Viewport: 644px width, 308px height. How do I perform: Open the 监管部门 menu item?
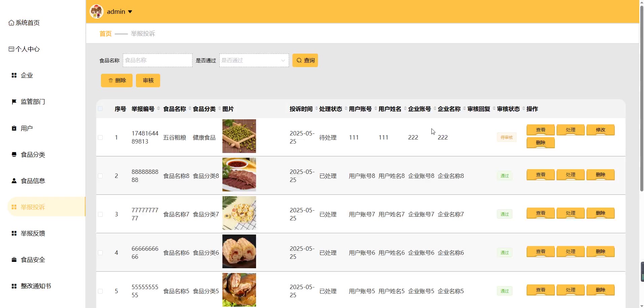(33, 102)
